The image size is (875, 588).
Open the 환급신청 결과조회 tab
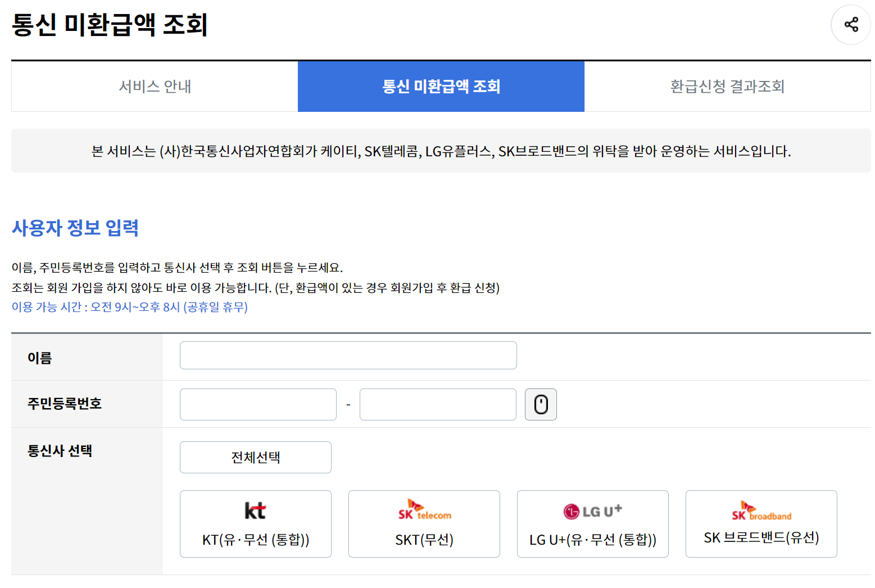pyautogui.click(x=727, y=87)
